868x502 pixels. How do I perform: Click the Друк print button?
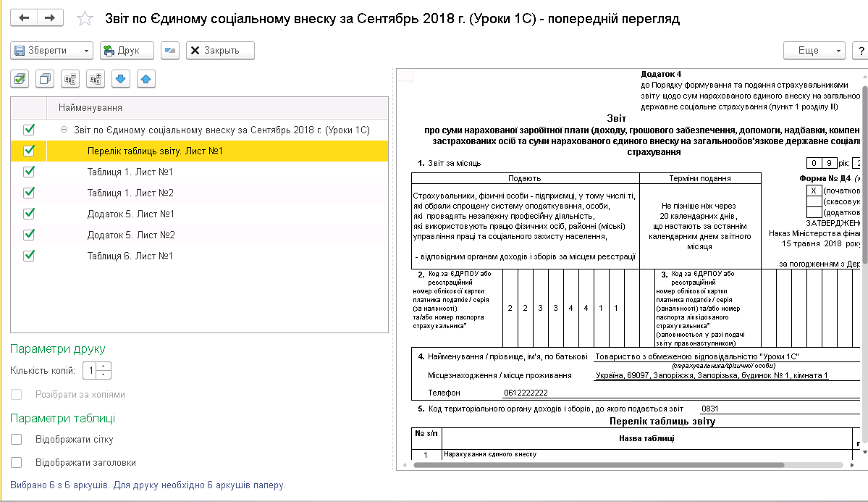point(127,51)
